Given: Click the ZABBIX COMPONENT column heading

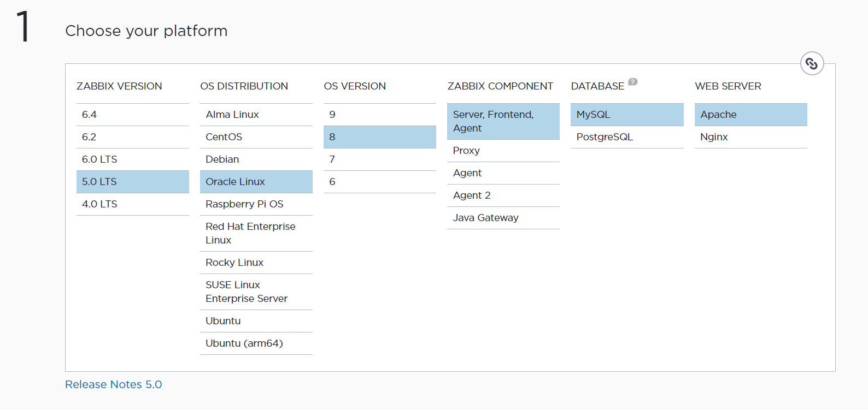Looking at the screenshot, I should pos(500,86).
